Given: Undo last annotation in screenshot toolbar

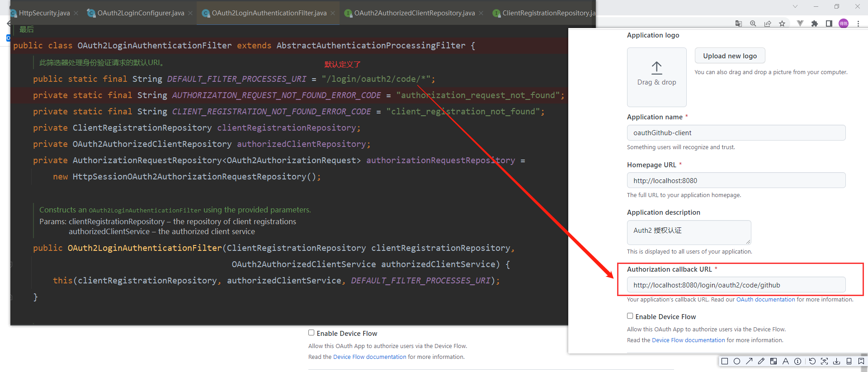Looking at the screenshot, I should [812, 361].
